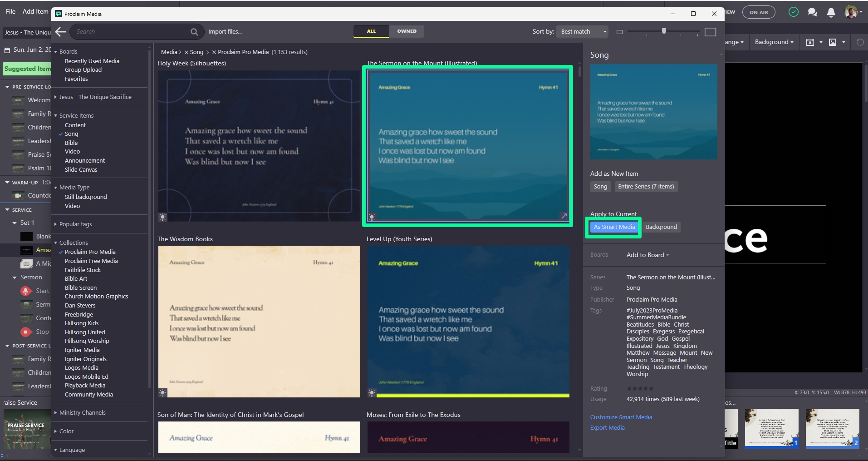Open the chat messages icon
The height and width of the screenshot is (461, 868).
(x=812, y=13)
